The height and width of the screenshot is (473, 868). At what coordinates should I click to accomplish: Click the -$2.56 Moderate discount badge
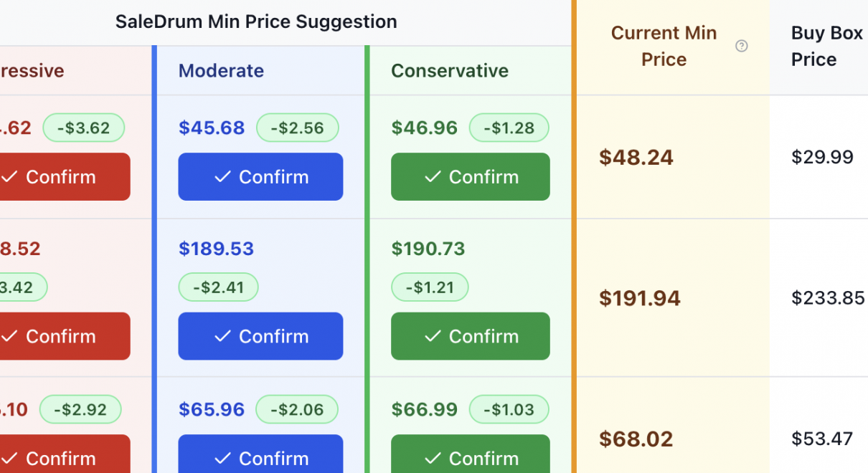(x=298, y=128)
